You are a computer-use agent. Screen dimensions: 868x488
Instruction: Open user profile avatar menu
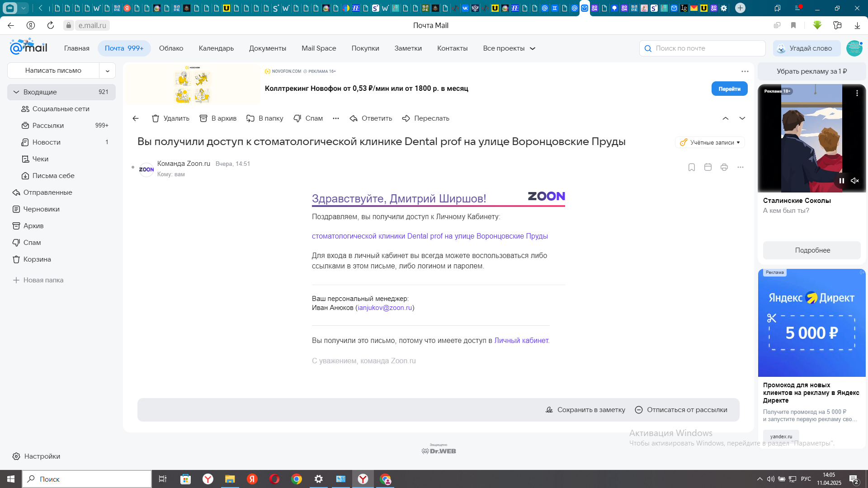854,48
